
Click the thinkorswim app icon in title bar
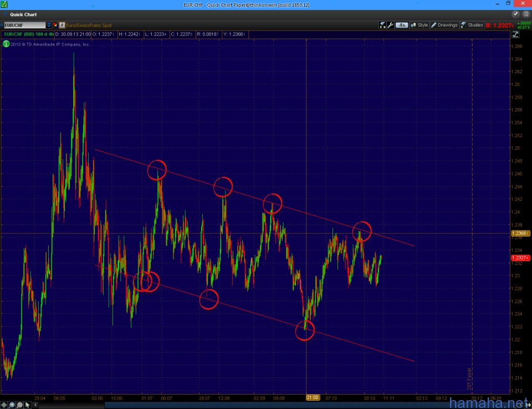pos(4,4)
